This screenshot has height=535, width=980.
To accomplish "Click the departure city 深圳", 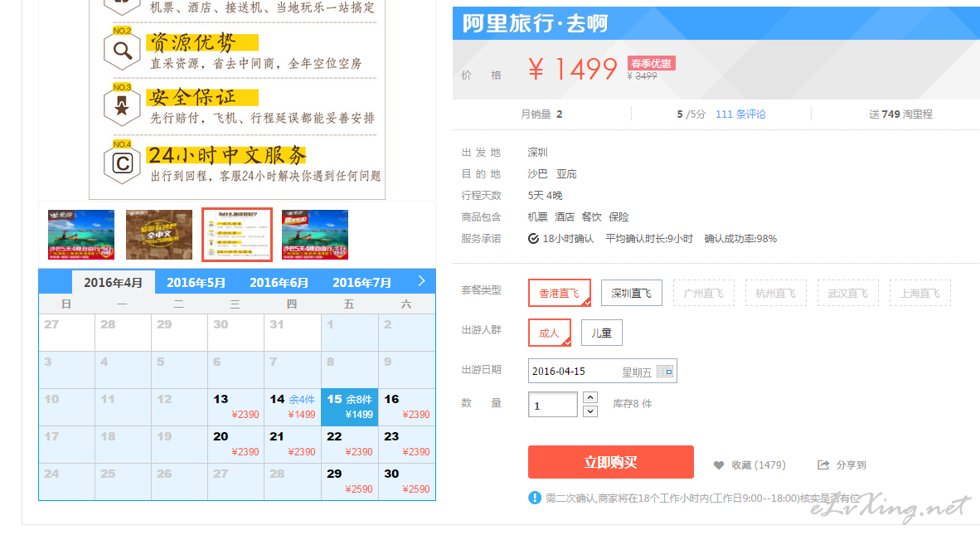I will (x=537, y=152).
